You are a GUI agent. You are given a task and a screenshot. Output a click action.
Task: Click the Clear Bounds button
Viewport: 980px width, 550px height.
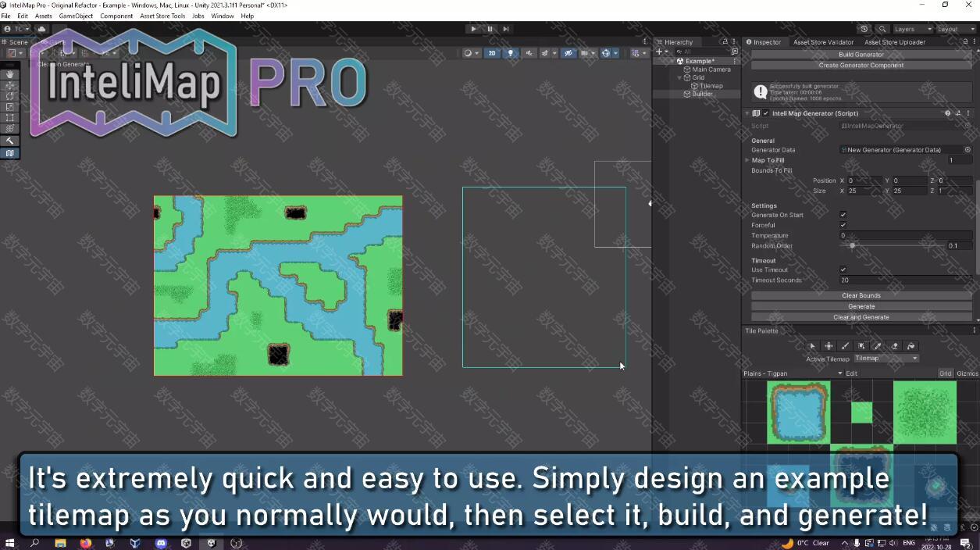(861, 295)
